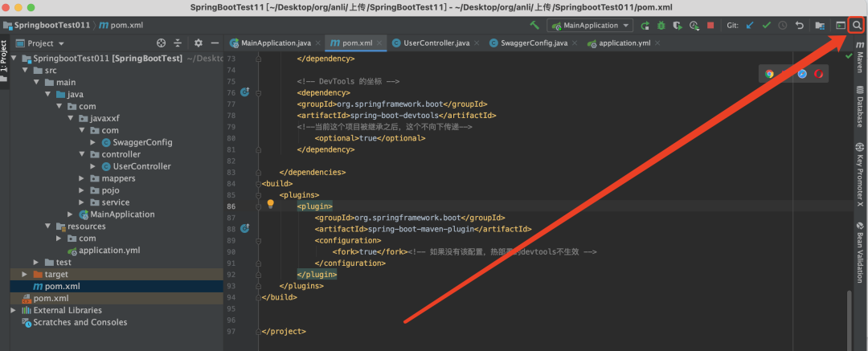Click the Git Rollback undo arrow
Image resolution: width=868 pixels, height=351 pixels.
tap(799, 26)
